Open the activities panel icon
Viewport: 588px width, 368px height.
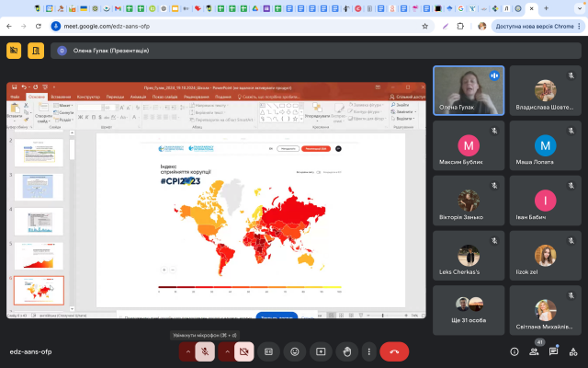pos(573,351)
